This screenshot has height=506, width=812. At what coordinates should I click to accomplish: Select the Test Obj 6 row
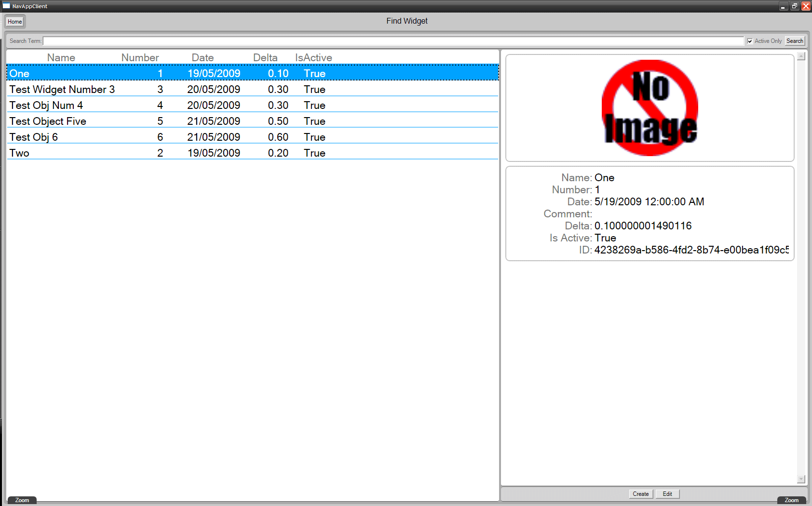(34, 137)
